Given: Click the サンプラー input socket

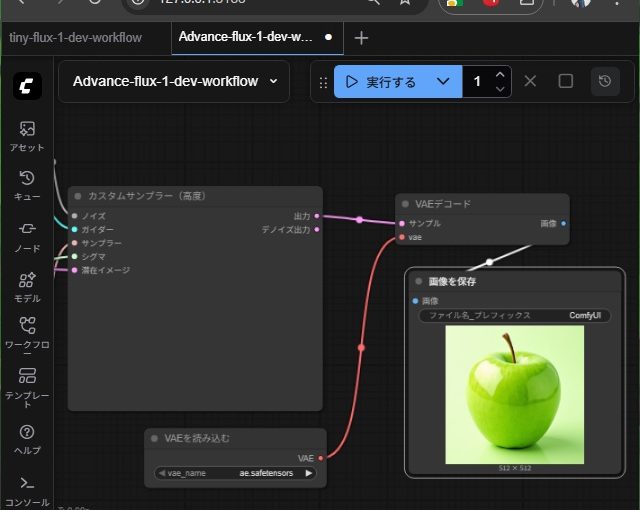Looking at the screenshot, I should click(74, 243).
